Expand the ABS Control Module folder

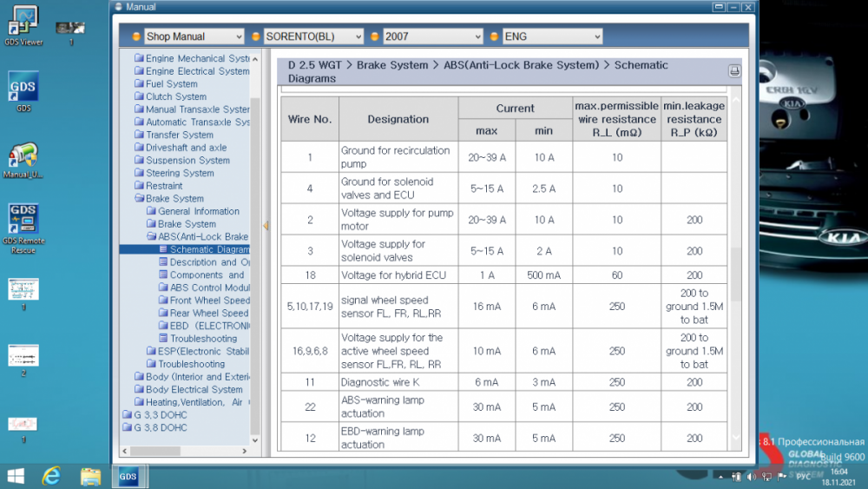coord(204,287)
